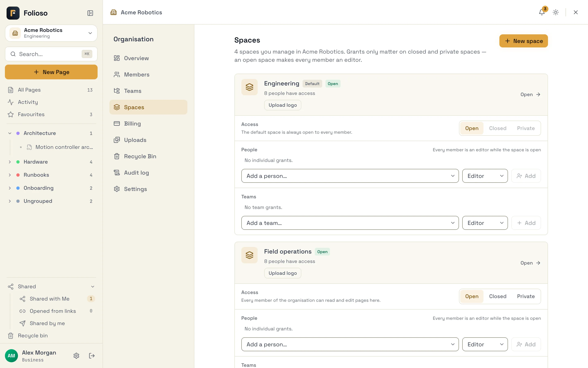Image resolution: width=588 pixels, height=368 pixels.
Task: Click the Motion controller page file icon
Action: tap(29, 147)
